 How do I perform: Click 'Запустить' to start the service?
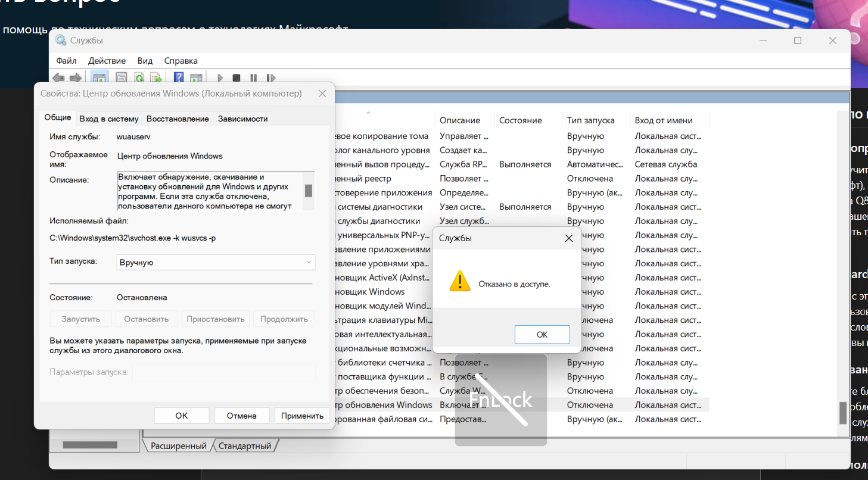pyautogui.click(x=81, y=319)
